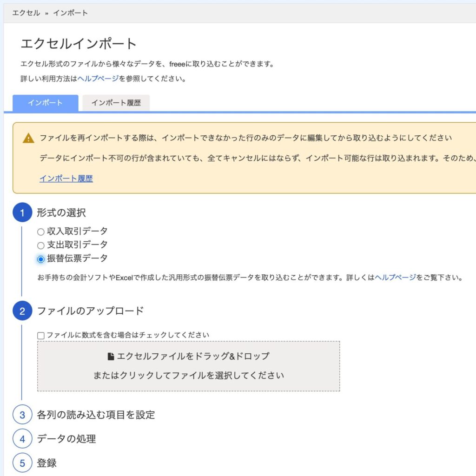Viewport: 476px width, 476px height.
Task: Click the step 1 circle icon
Action: (22, 212)
